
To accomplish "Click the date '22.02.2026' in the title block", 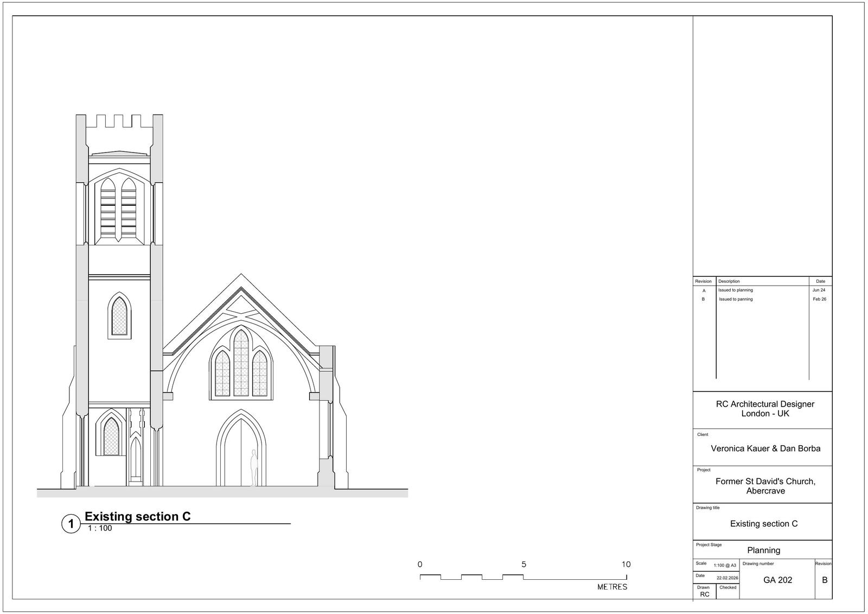I will pyautogui.click(x=727, y=578).
